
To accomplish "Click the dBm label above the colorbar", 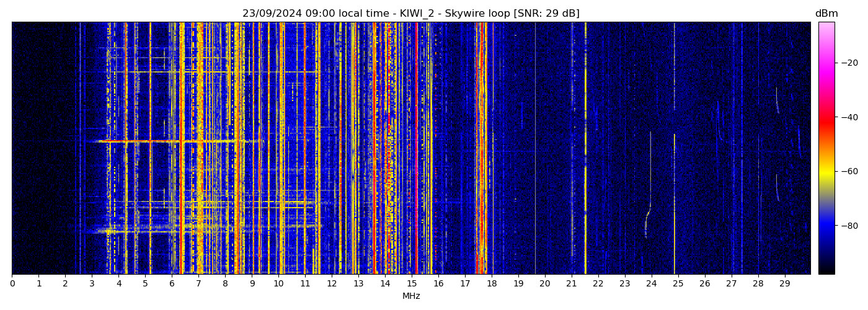I will click(x=826, y=14).
